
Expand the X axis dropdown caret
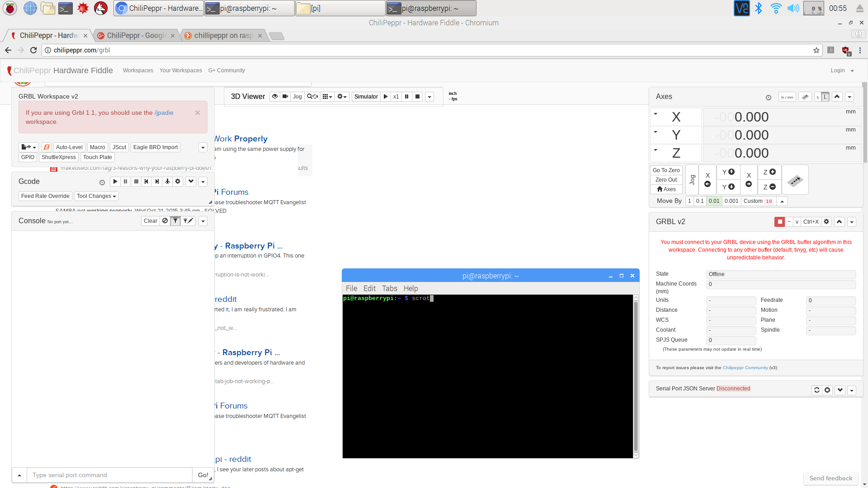pyautogui.click(x=656, y=114)
